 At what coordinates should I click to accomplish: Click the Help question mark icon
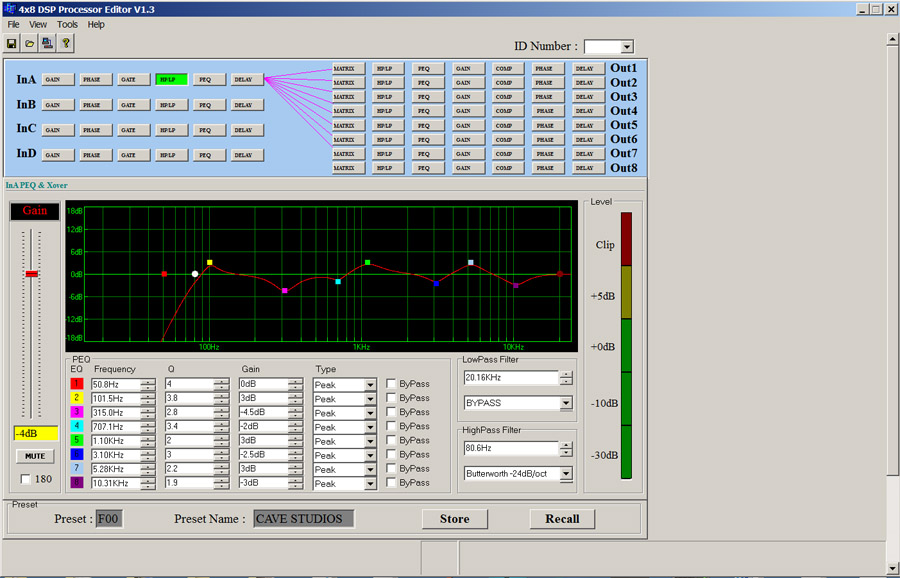(66, 43)
